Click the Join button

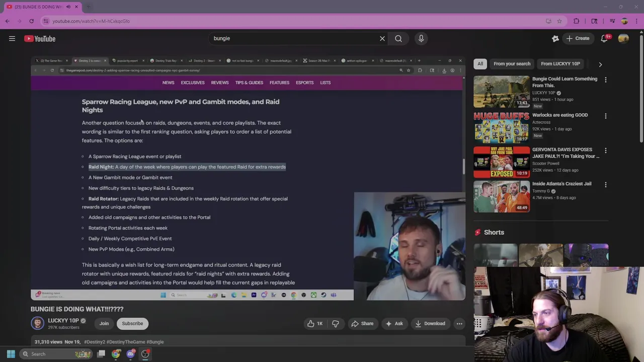(104, 324)
